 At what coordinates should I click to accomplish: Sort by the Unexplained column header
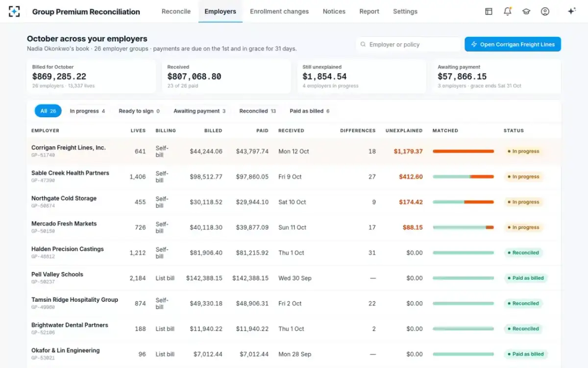(404, 131)
